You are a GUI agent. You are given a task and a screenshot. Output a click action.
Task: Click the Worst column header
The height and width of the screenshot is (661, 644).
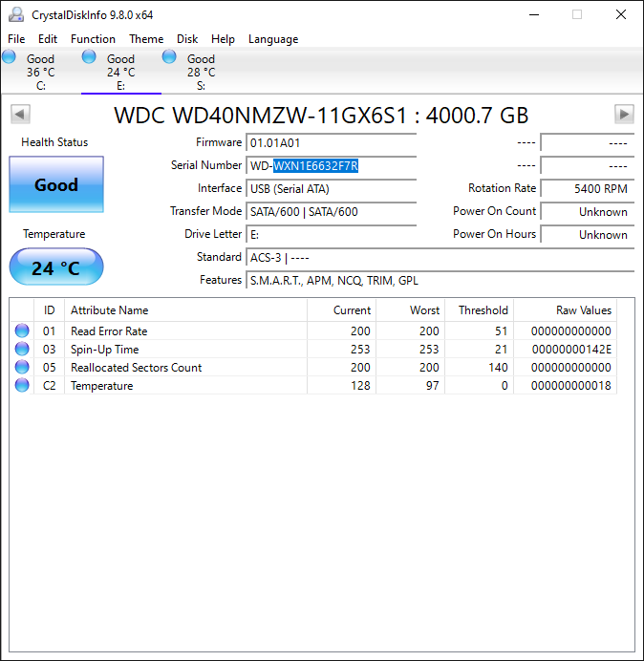coord(410,310)
